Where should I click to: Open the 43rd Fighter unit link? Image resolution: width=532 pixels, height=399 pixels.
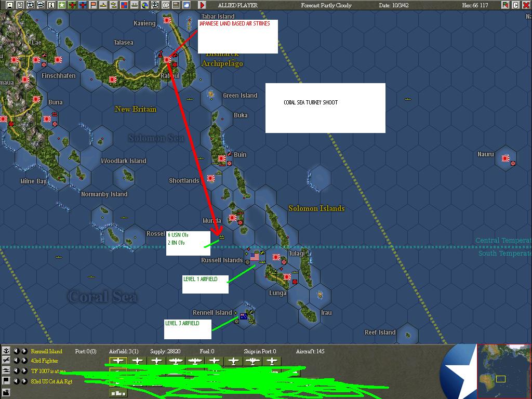[45, 361]
